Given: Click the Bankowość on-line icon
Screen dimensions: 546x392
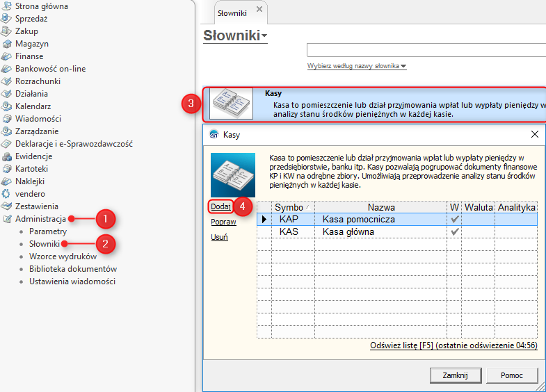Looking at the screenshot, I should [6, 69].
